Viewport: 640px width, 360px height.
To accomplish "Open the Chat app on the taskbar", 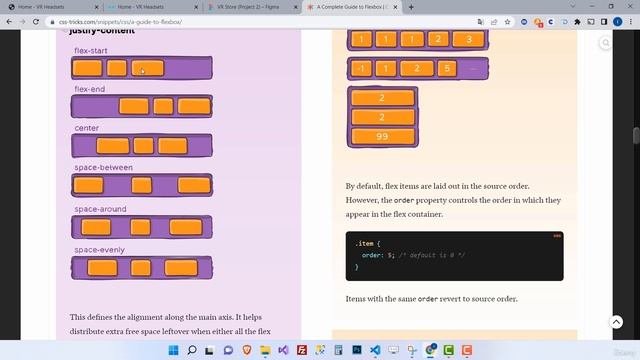I will point(228,350).
